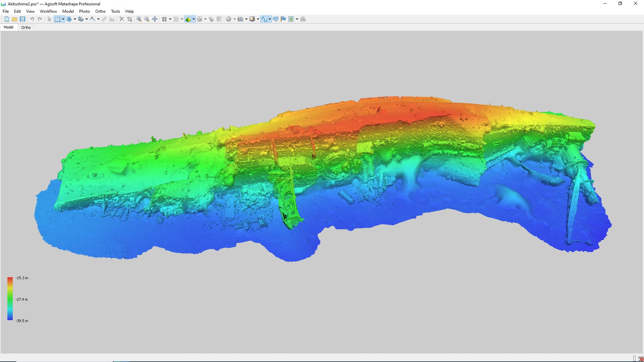The height and width of the screenshot is (362, 644).
Task: Toggle Rectangle Selection tool
Action: [x=58, y=19]
